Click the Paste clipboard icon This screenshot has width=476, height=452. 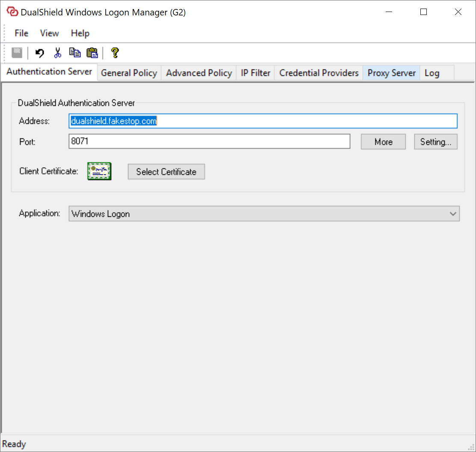pyautogui.click(x=92, y=53)
